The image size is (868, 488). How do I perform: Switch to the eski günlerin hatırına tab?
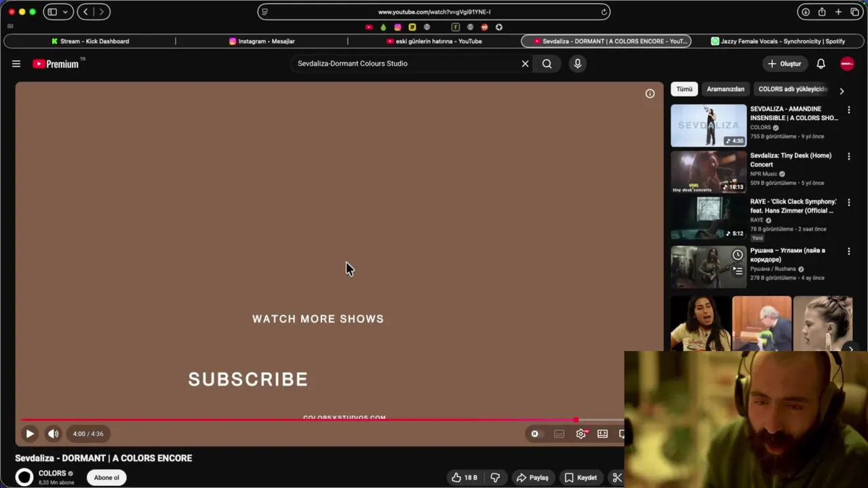coord(434,41)
